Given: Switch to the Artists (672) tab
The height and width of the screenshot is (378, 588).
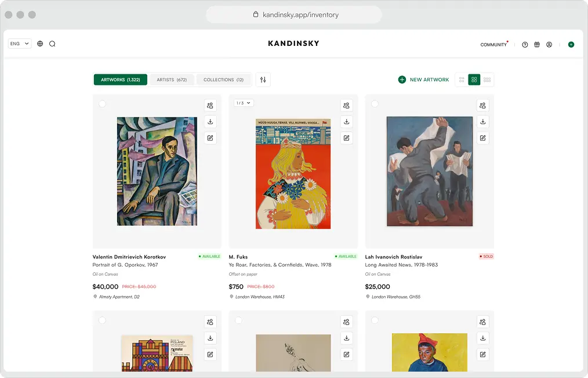Looking at the screenshot, I should pyautogui.click(x=172, y=80).
